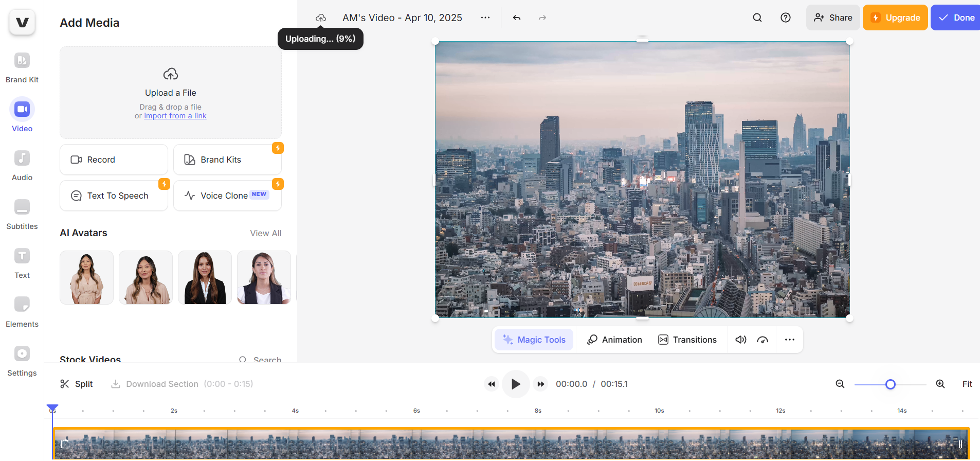Click the search magnifier in top bar
The width and height of the screenshot is (980, 461).
757,17
